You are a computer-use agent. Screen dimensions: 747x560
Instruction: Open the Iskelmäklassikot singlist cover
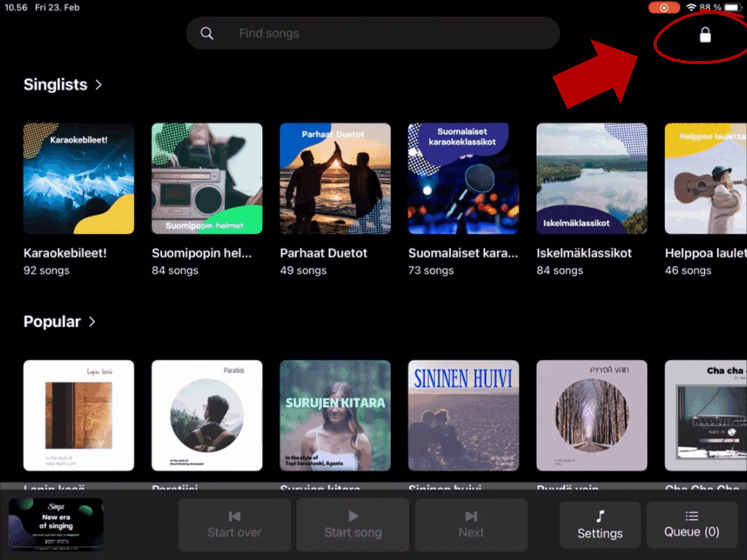591,178
